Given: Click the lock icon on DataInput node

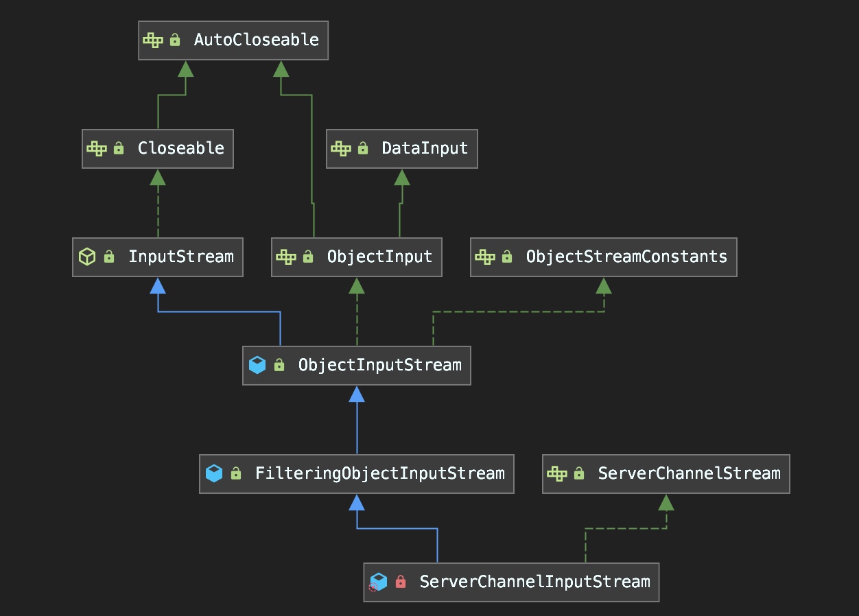Looking at the screenshot, I should [x=363, y=148].
